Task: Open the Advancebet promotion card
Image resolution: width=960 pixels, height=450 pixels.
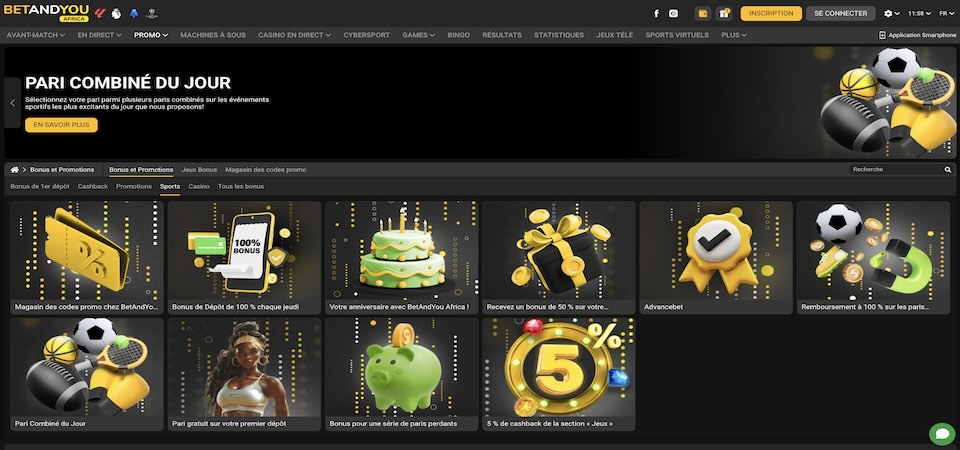Action: tap(716, 258)
